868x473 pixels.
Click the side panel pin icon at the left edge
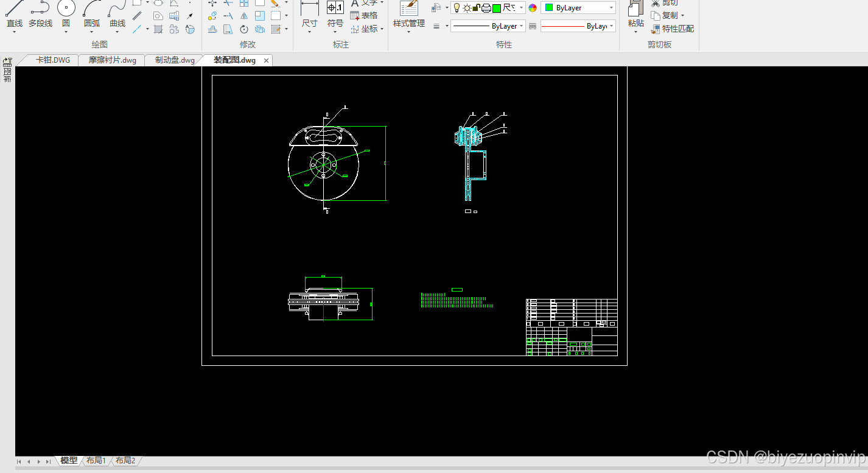pos(7,61)
